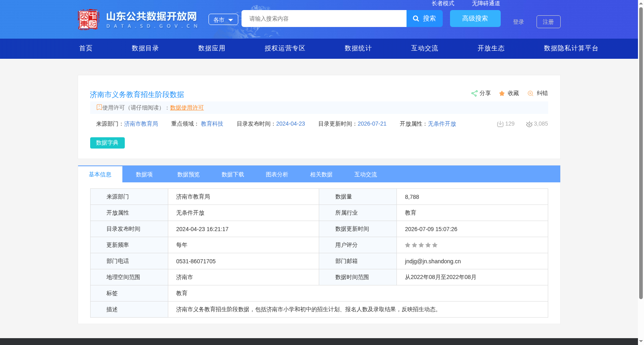Switch to the 相关数据 tab

click(x=321, y=174)
